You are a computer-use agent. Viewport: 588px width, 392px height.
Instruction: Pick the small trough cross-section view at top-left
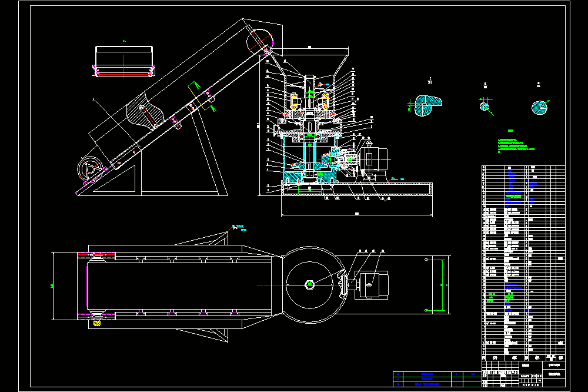[123, 61]
